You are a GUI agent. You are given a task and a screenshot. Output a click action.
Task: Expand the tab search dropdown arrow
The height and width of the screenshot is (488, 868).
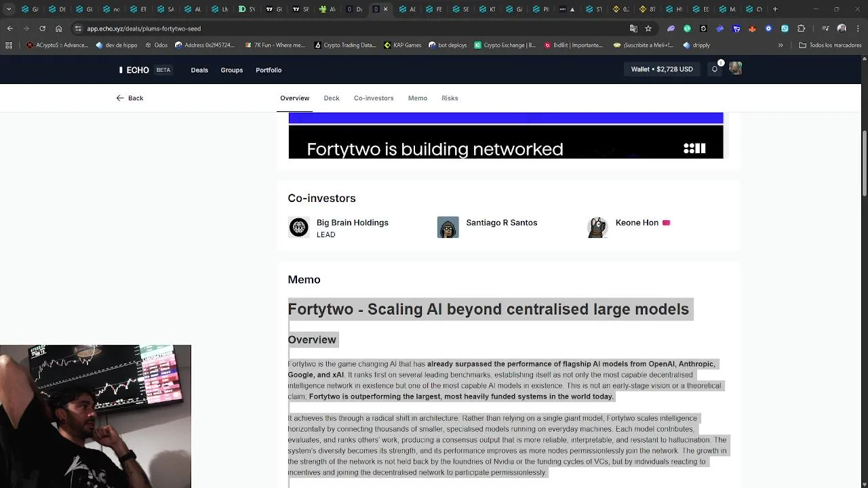pyautogui.click(x=9, y=9)
